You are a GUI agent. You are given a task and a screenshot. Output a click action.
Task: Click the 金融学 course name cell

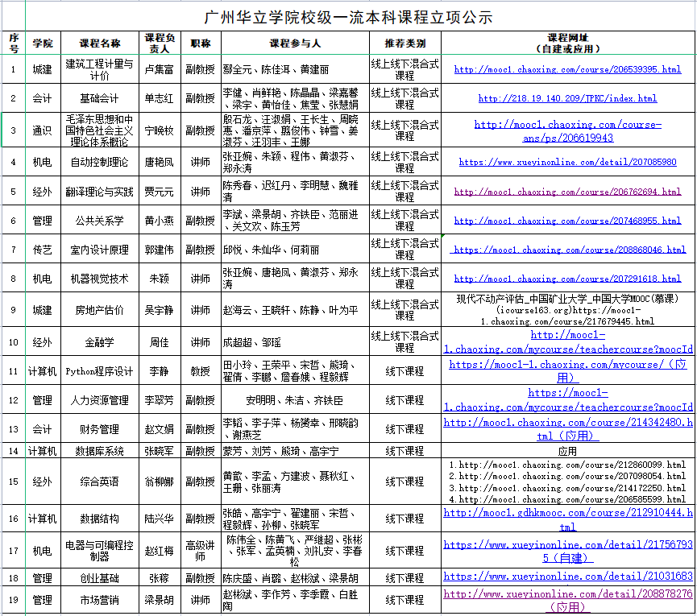pyautogui.click(x=100, y=342)
